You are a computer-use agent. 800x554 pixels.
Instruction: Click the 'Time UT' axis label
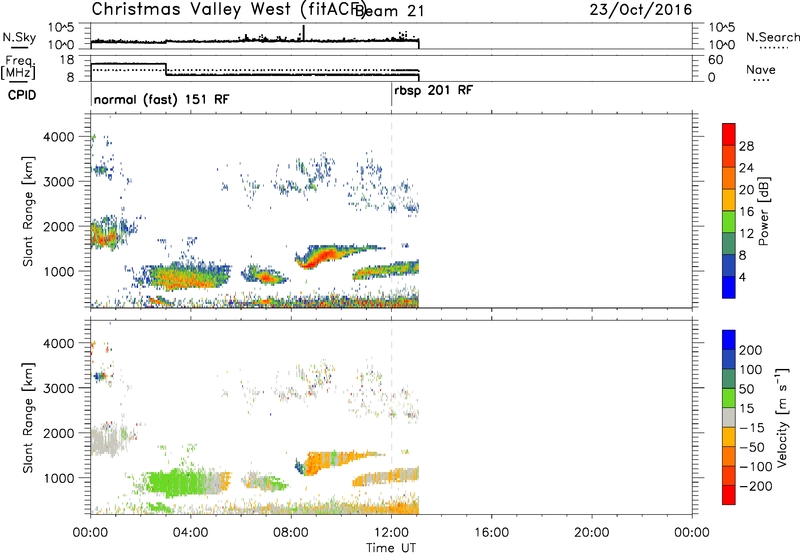(391, 548)
